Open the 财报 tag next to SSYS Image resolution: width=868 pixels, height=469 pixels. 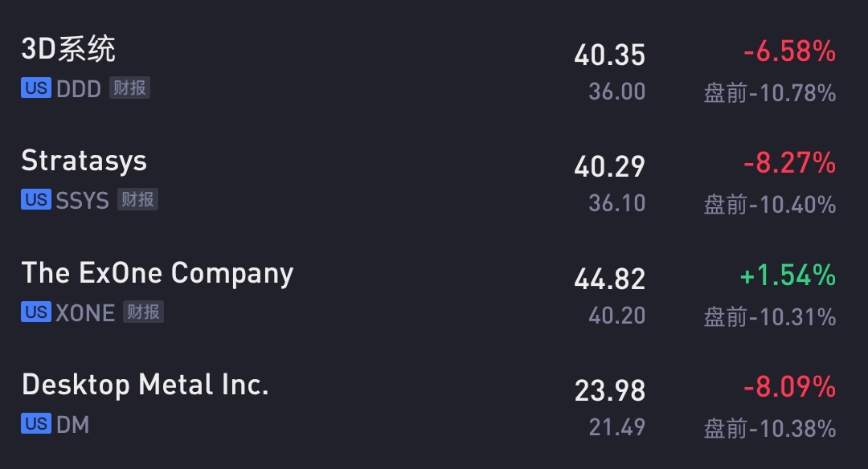click(x=137, y=200)
